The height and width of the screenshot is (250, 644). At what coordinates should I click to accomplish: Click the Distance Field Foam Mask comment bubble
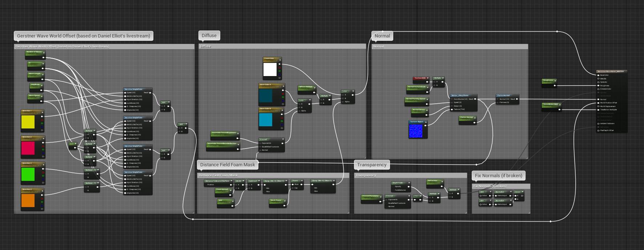228,164
